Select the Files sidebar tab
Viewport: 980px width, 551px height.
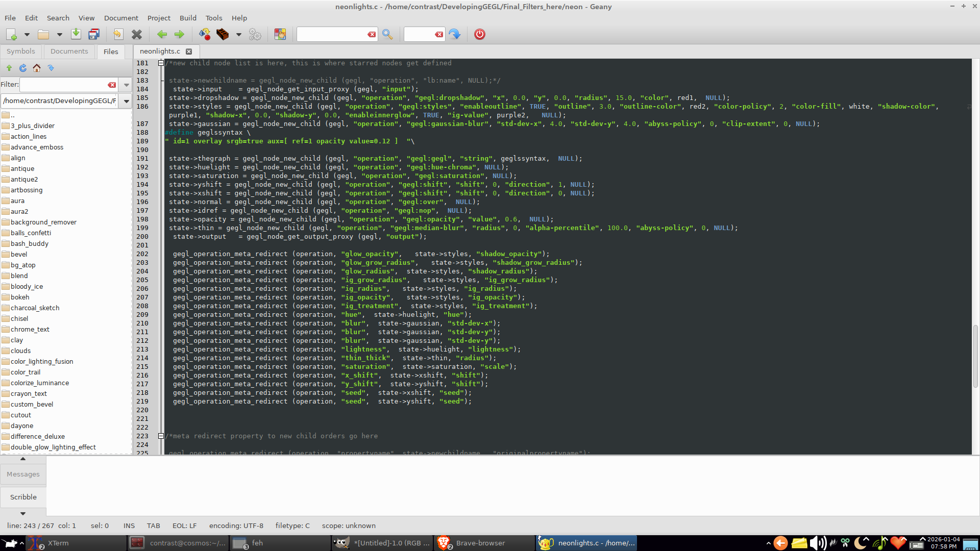coord(111,52)
